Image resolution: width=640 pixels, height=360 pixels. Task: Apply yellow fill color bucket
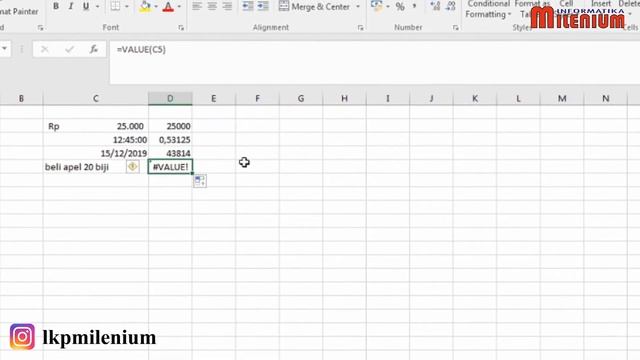pos(145,6)
